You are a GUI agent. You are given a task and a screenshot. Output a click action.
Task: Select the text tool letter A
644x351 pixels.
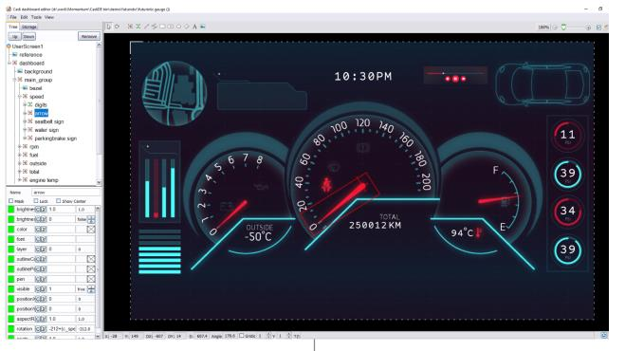194,27
